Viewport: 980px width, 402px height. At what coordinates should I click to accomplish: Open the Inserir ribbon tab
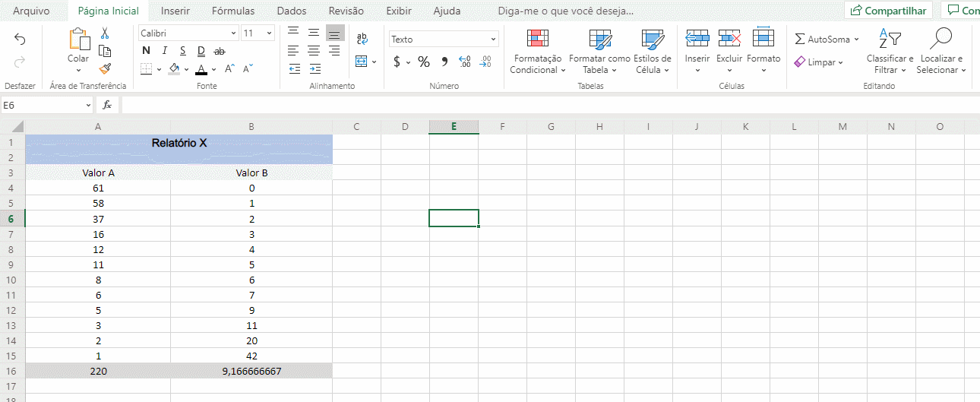click(175, 11)
